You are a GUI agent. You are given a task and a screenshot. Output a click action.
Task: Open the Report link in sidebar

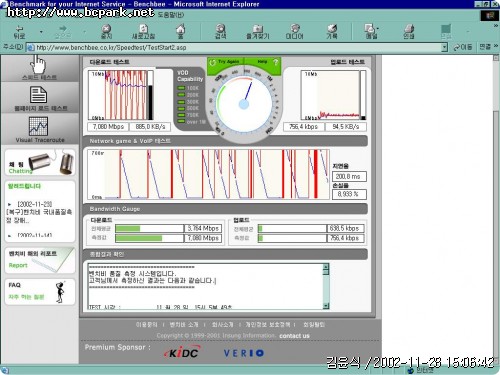(x=18, y=265)
